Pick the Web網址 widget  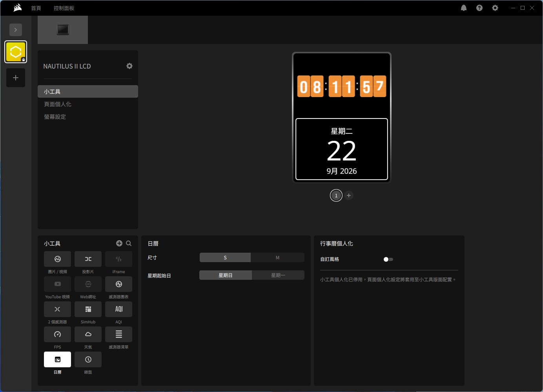tap(88, 284)
